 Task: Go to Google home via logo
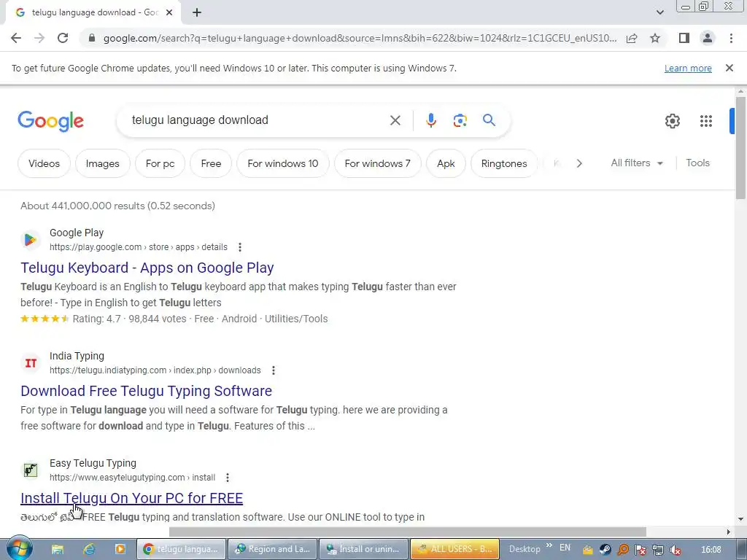coord(51,121)
